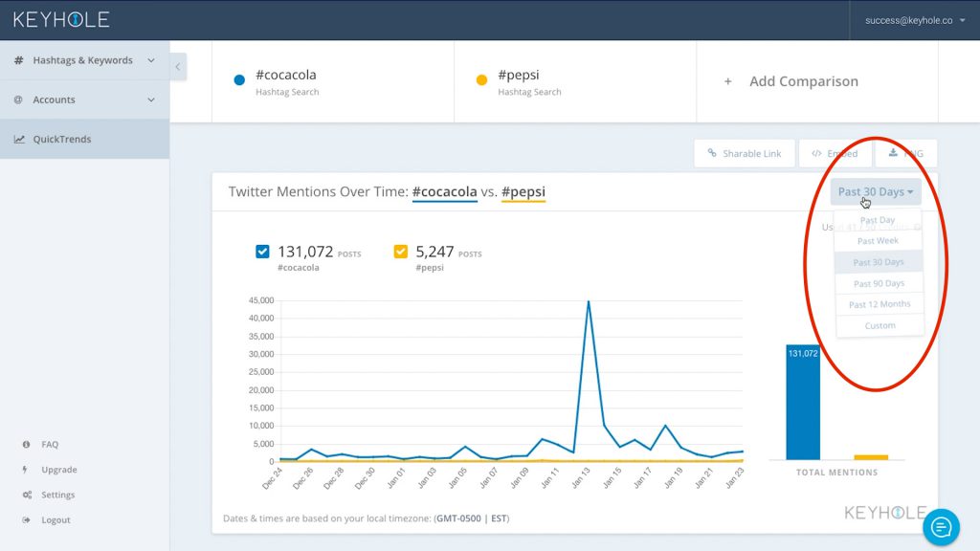Open the success@keyhole.co account menu
The image size is (980, 551).
pos(914,20)
